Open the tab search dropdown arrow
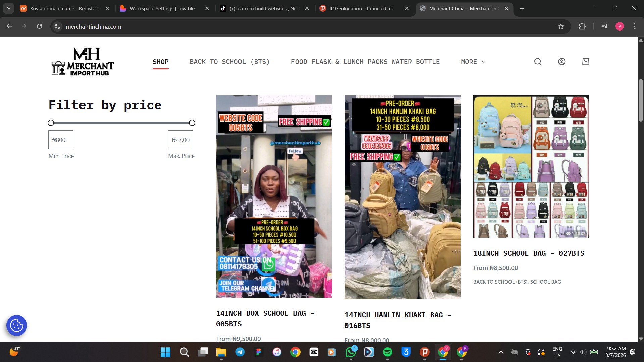 click(9, 8)
